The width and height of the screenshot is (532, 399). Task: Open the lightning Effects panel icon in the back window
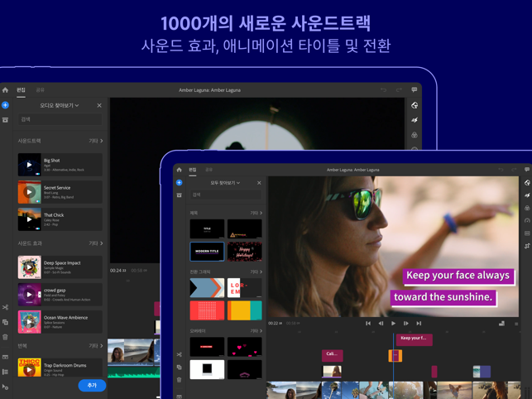(415, 120)
